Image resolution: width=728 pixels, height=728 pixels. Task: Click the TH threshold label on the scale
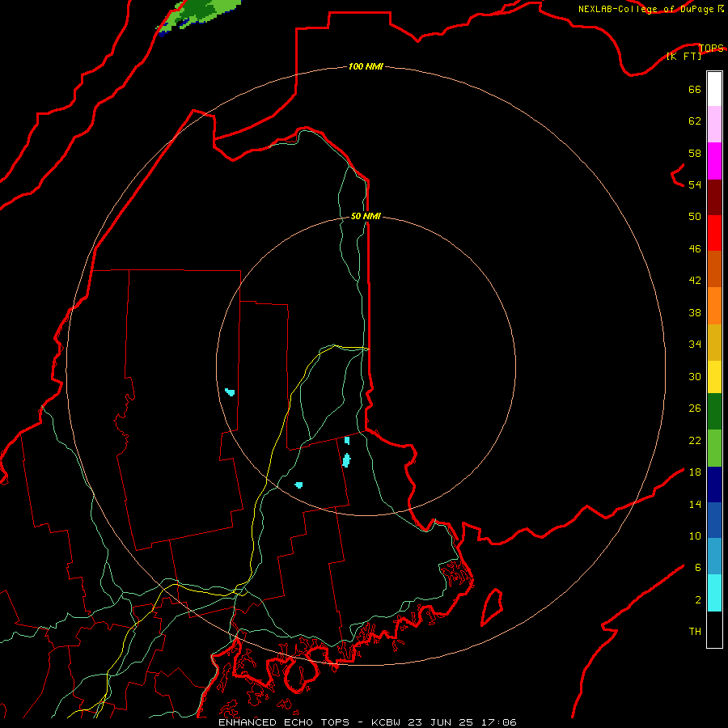click(x=695, y=632)
